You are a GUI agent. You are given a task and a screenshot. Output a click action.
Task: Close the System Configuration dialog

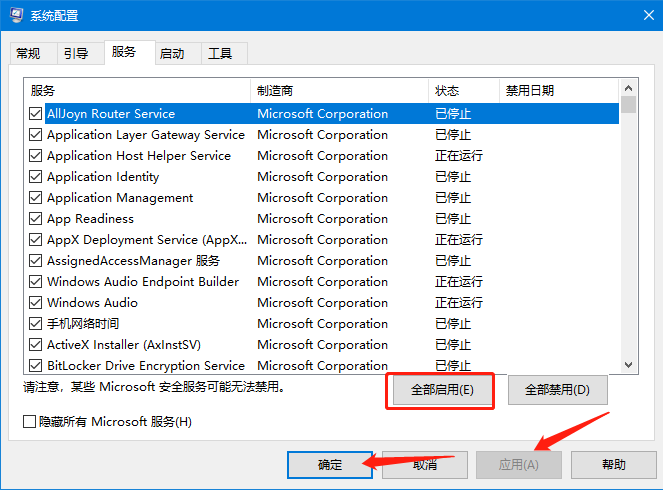[x=638, y=15]
